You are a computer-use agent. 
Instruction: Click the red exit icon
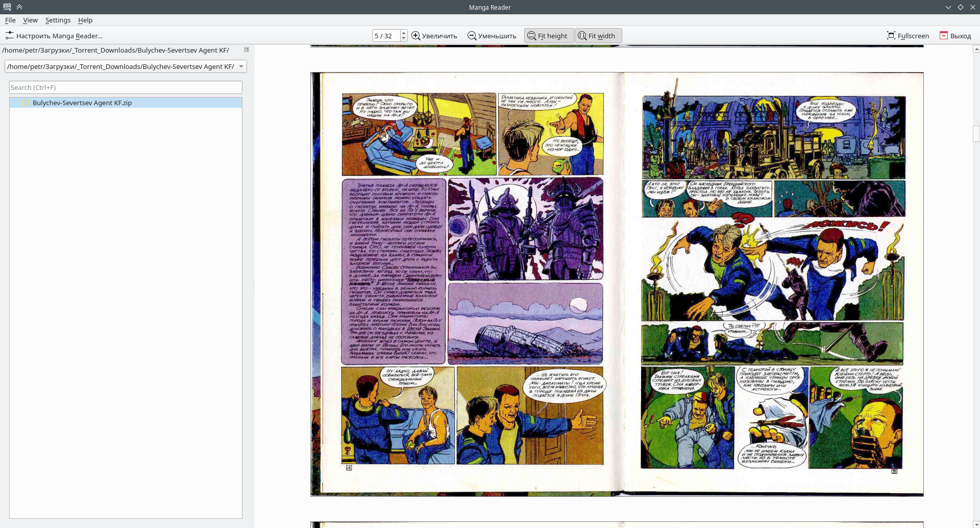944,36
